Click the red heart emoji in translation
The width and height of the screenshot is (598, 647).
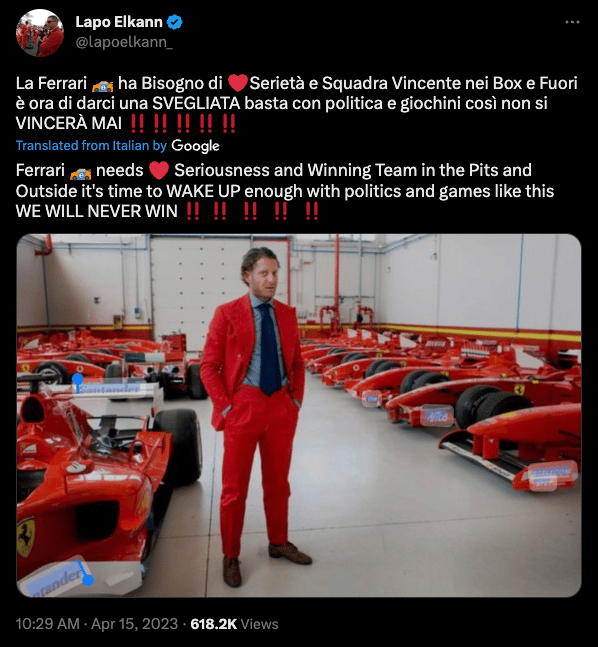click(159, 171)
